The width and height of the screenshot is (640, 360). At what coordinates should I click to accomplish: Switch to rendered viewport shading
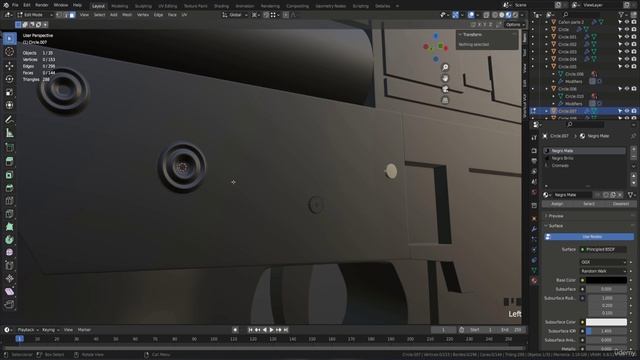(x=515, y=15)
